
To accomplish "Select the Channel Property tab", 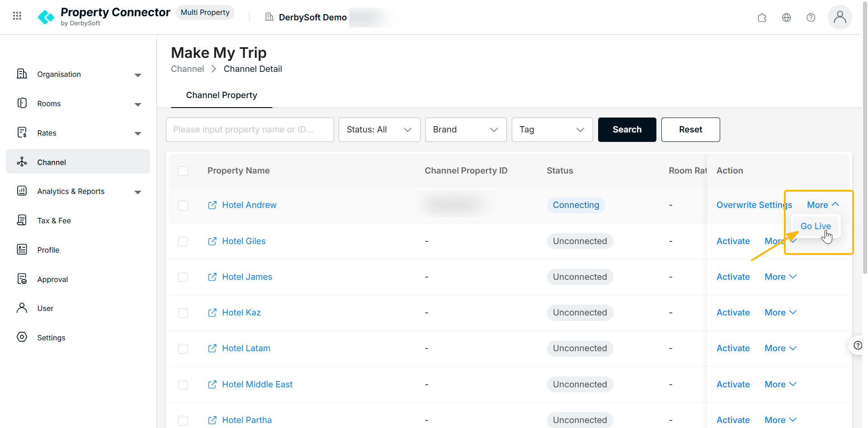I will 222,95.
